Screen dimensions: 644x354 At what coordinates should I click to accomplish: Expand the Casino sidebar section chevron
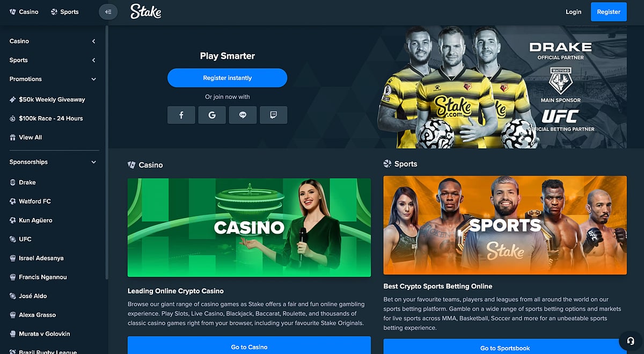94,41
